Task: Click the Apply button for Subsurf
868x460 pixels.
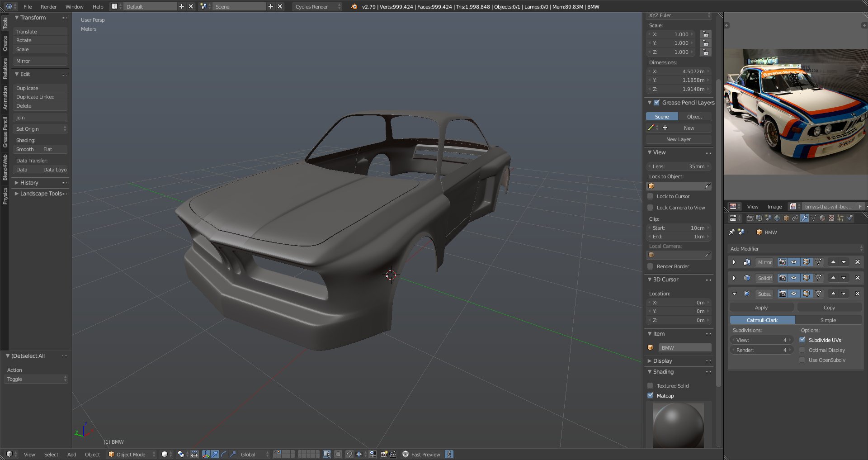Action: (761, 307)
